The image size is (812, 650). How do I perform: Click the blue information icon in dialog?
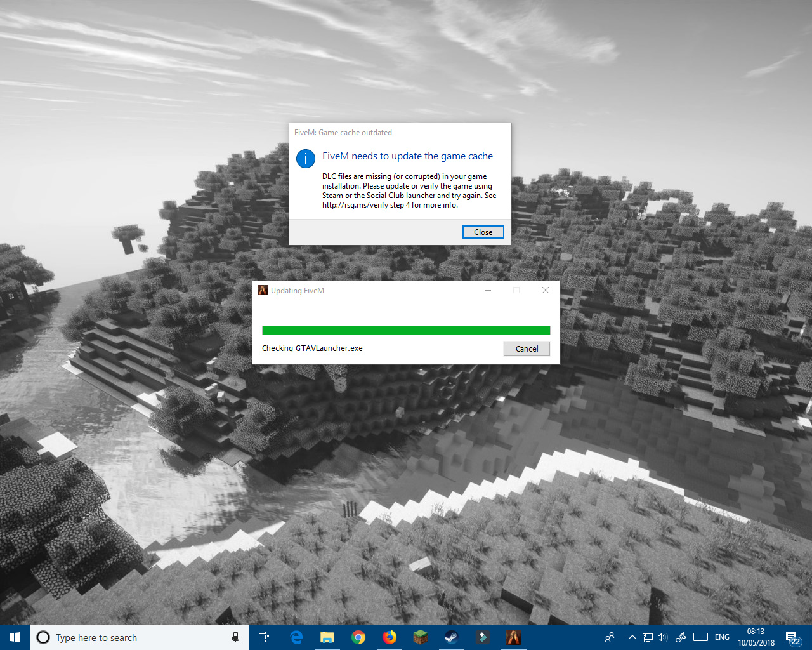306,159
